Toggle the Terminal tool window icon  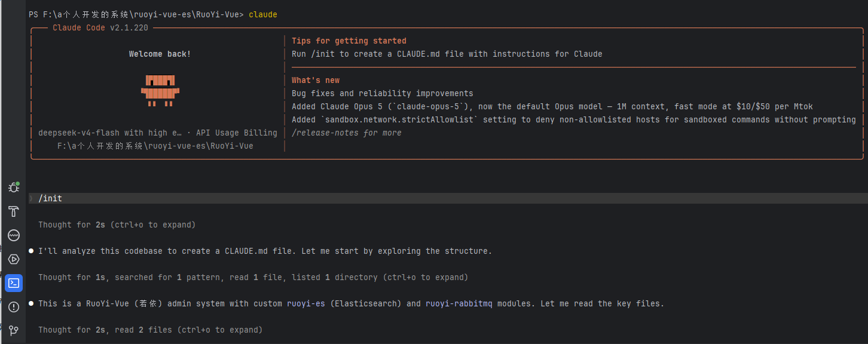(13, 283)
